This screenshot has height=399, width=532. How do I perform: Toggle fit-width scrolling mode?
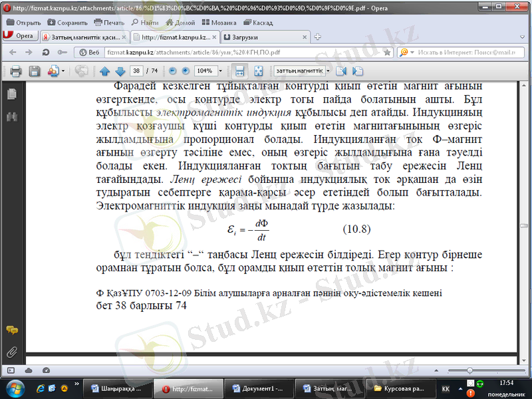coord(239,71)
